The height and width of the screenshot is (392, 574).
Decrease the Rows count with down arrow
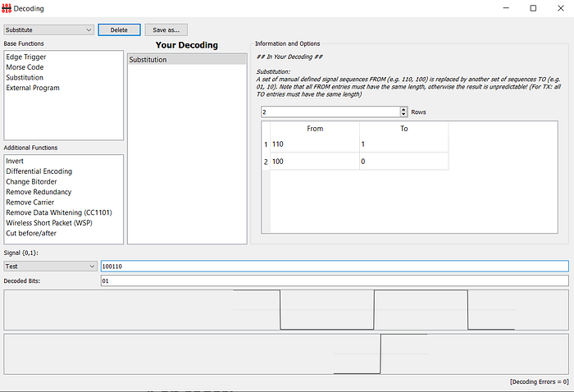coord(403,114)
